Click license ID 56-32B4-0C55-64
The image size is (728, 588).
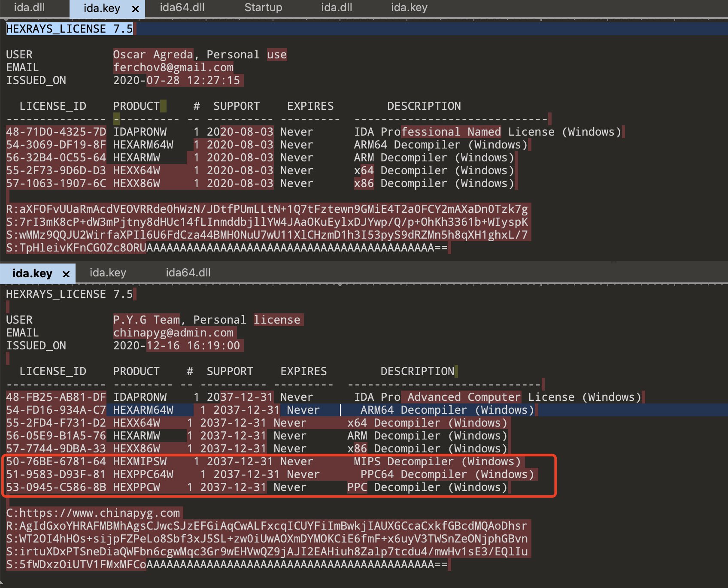coord(56,158)
